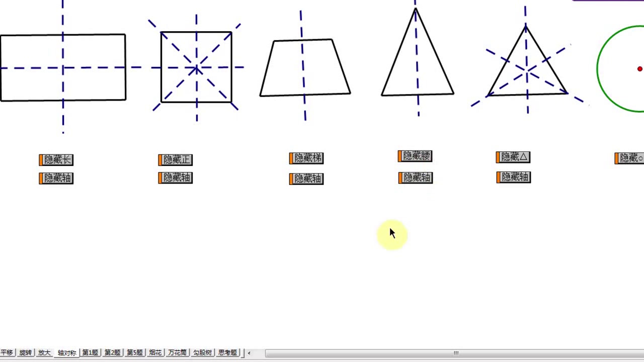Screen dimensions: 644x362
Task: Click the 隐藏长 button to hide the rectangle
Action: click(x=56, y=160)
